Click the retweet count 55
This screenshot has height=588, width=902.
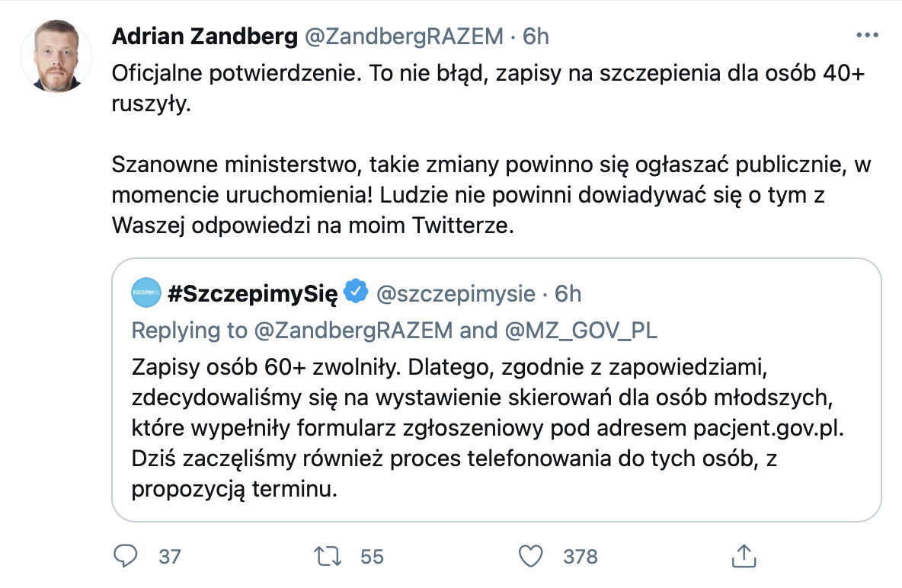372,557
